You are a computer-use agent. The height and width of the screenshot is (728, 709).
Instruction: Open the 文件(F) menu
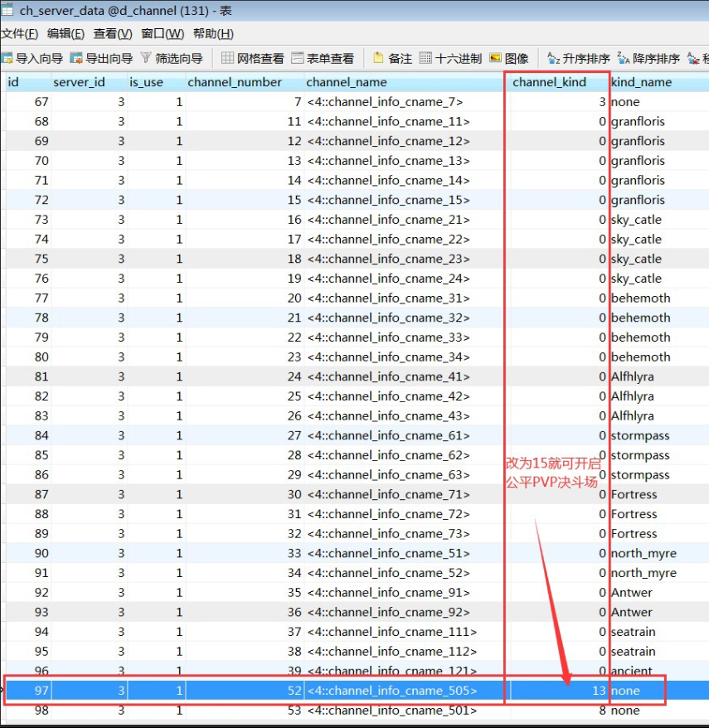(20, 34)
